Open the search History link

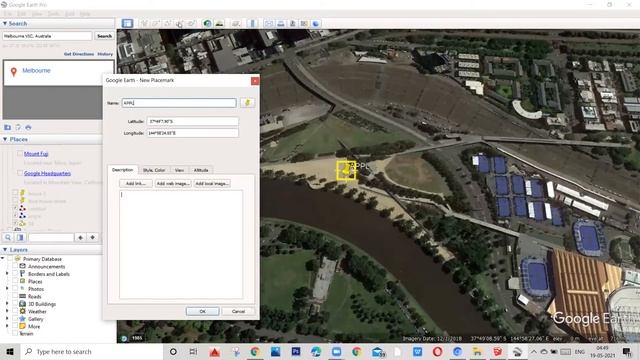click(x=105, y=54)
